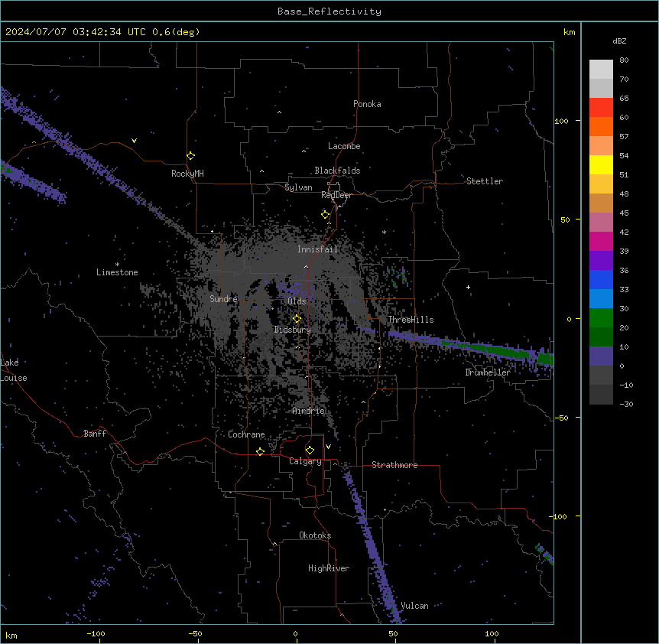Pick the bright yellow 51–54 dBZ legend swatch

tap(601, 165)
